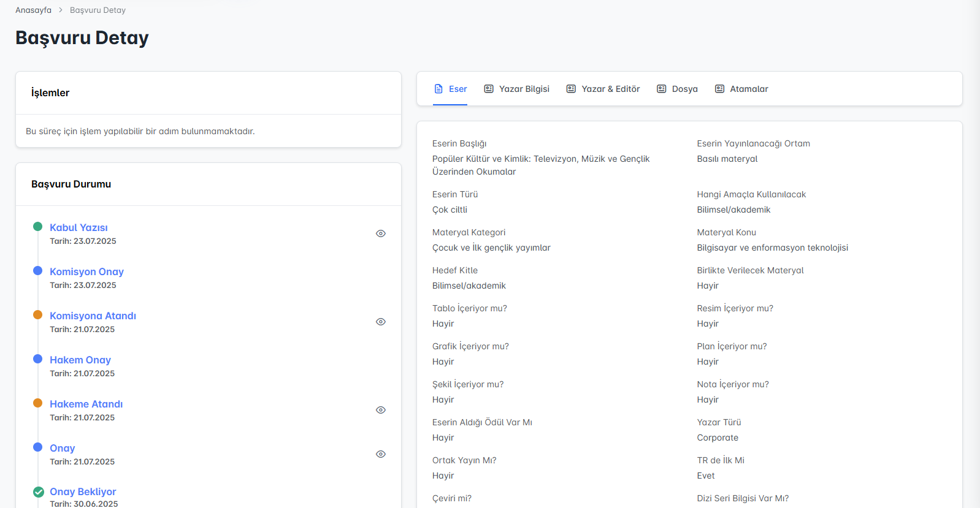This screenshot has height=508, width=980.
Task: Click the green dot beside Kabul Yazısı
Action: [37, 227]
